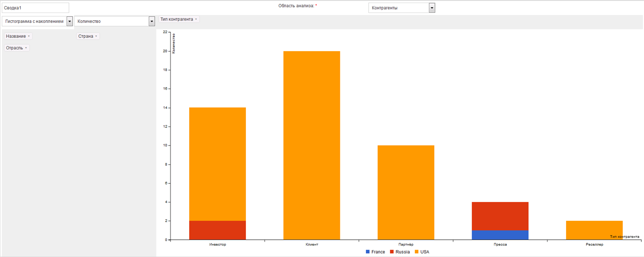Toggle the Russia legend swatch
644x257 pixels.
click(x=392, y=252)
